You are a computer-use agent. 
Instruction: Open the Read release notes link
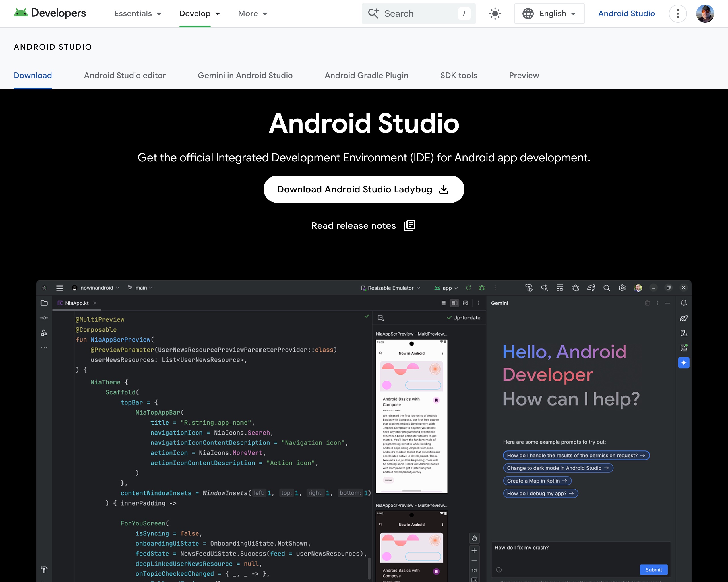(353, 226)
